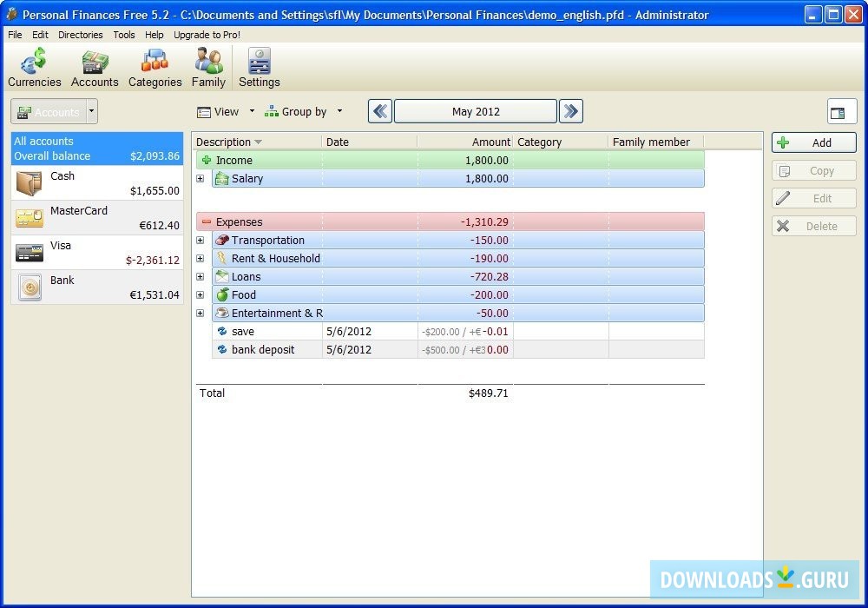Click the May 2012 period button
The width and height of the screenshot is (868, 608).
coord(476,111)
